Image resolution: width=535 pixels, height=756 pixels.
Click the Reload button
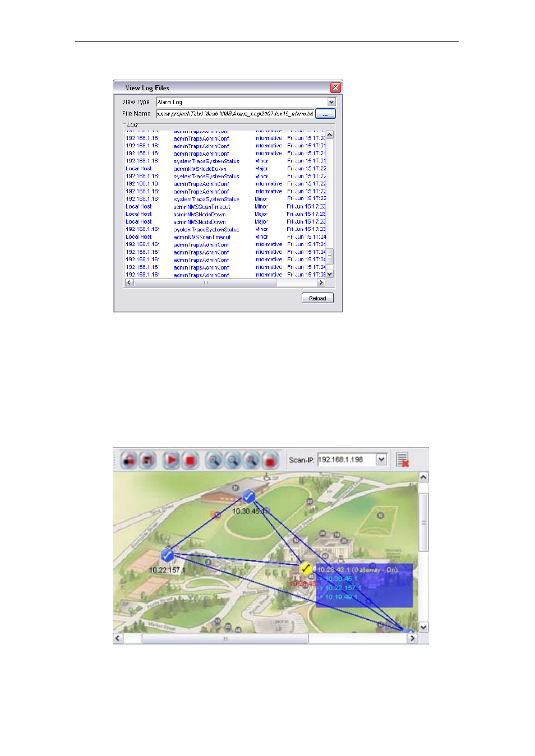(317, 298)
